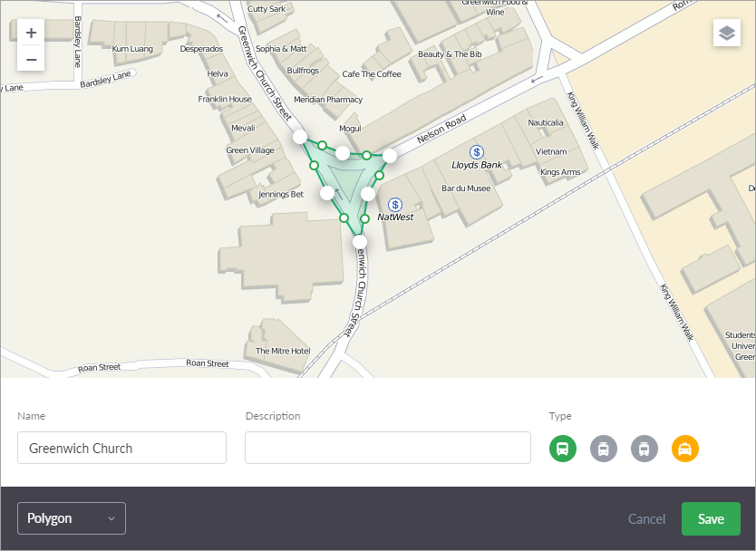This screenshot has width=756, height=551.
Task: Select the polygon vertex nearest Jennings Bet
Action: (x=326, y=193)
